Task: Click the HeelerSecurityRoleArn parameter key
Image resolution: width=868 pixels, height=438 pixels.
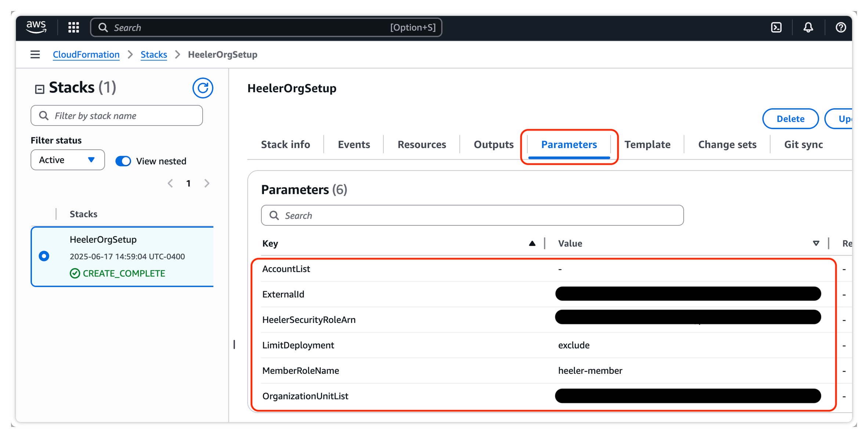Action: (x=309, y=320)
